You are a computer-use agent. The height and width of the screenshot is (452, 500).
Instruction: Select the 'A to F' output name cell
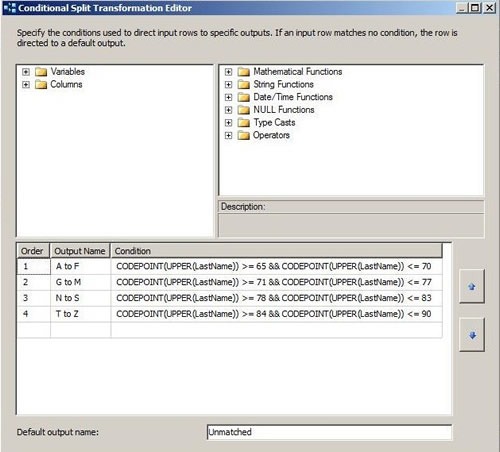80,266
